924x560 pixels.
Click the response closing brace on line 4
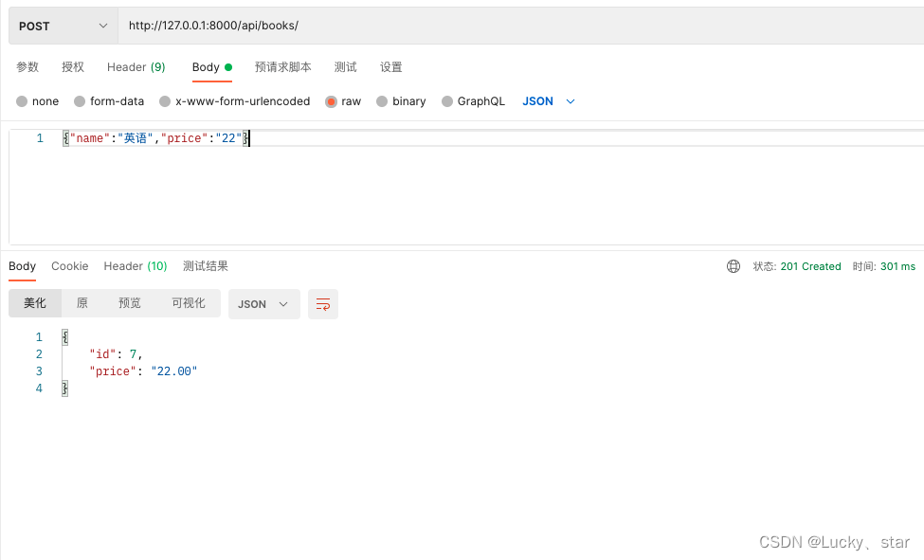tap(64, 388)
